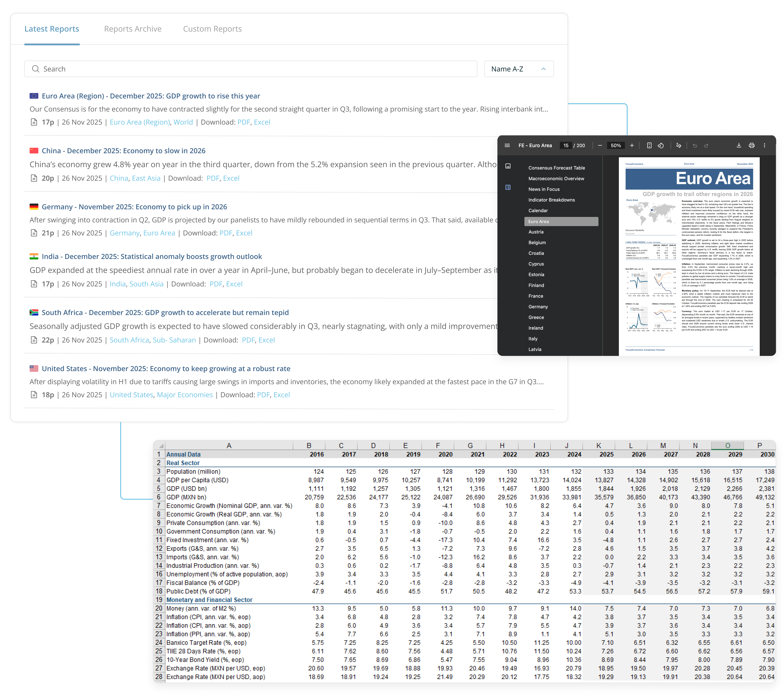This screenshot has height=697, width=784.
Task: Zoom in with the plus icon
Action: (x=632, y=145)
